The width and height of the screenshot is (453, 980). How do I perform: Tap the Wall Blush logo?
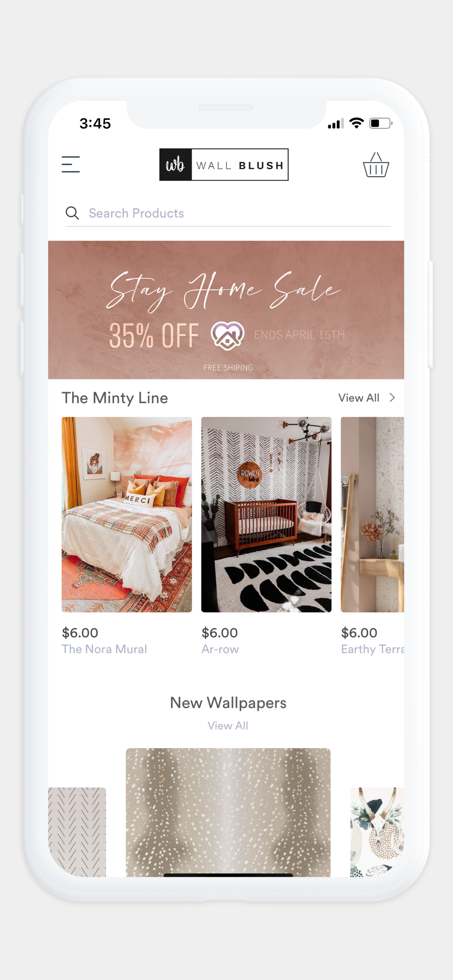coord(224,165)
